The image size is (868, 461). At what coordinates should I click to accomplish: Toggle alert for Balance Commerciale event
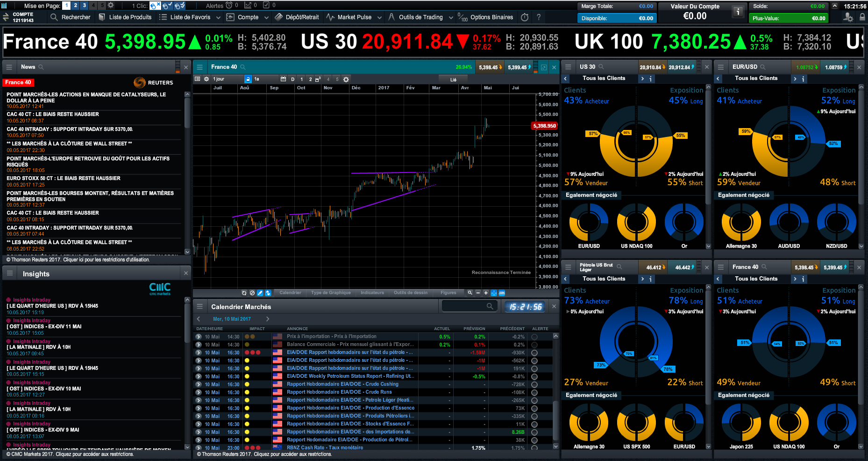tap(534, 345)
